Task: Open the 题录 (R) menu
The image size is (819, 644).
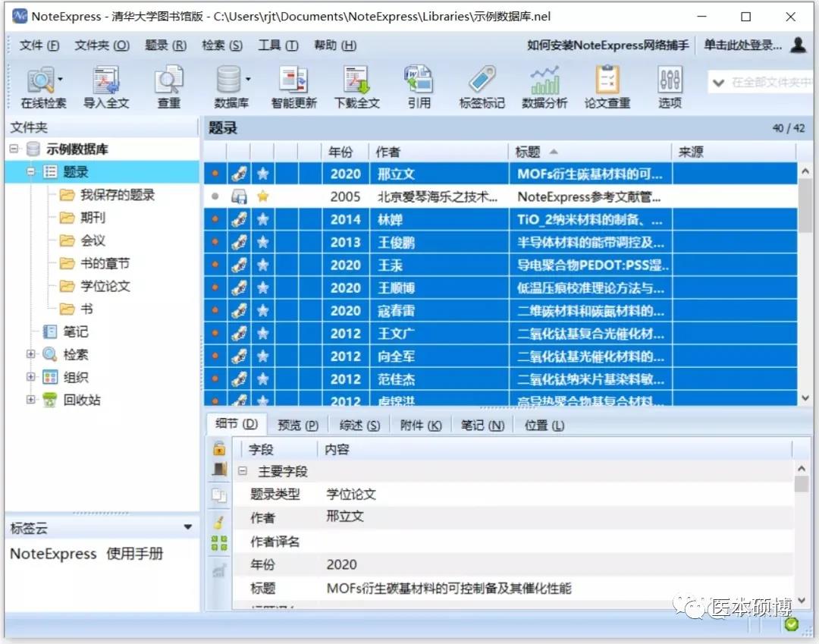Action: 165,46
